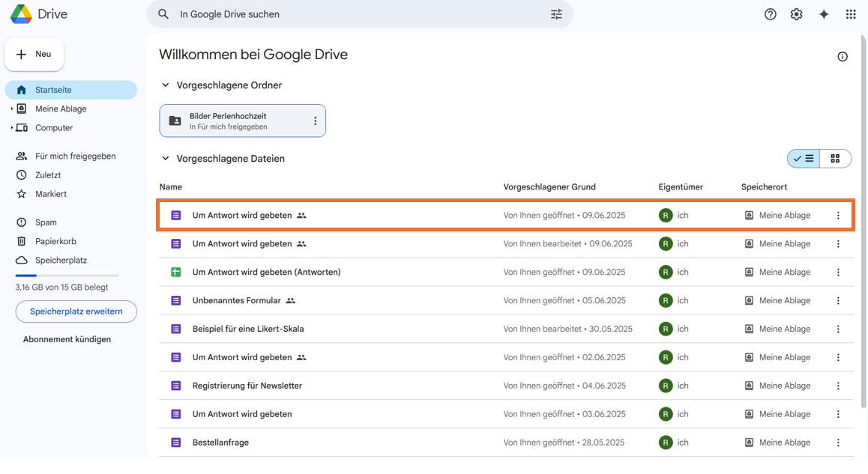Open the settings gear icon
The image size is (868, 474).
(796, 14)
